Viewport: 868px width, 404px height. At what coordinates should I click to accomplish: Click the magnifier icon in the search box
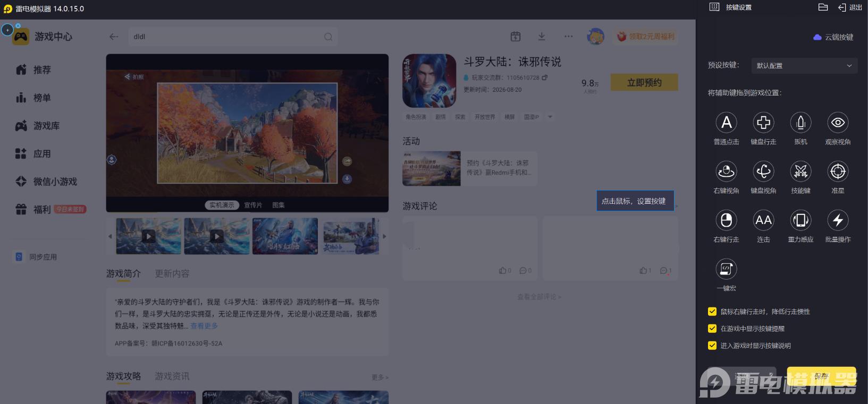[x=328, y=37]
